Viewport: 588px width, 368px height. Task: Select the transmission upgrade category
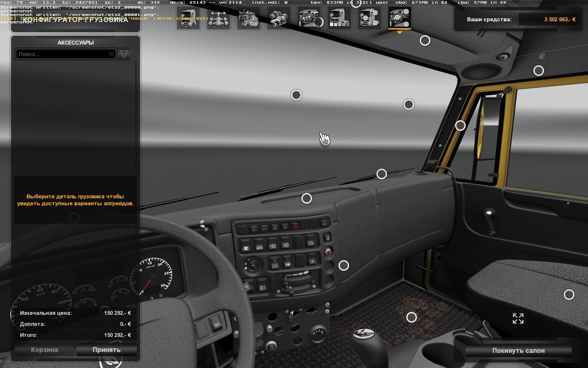point(279,18)
